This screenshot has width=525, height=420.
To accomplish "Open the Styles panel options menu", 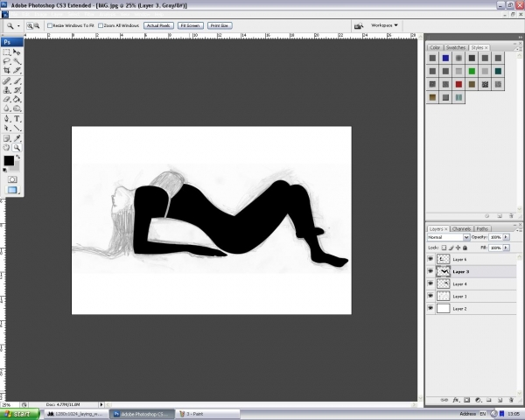I will 517,49.
